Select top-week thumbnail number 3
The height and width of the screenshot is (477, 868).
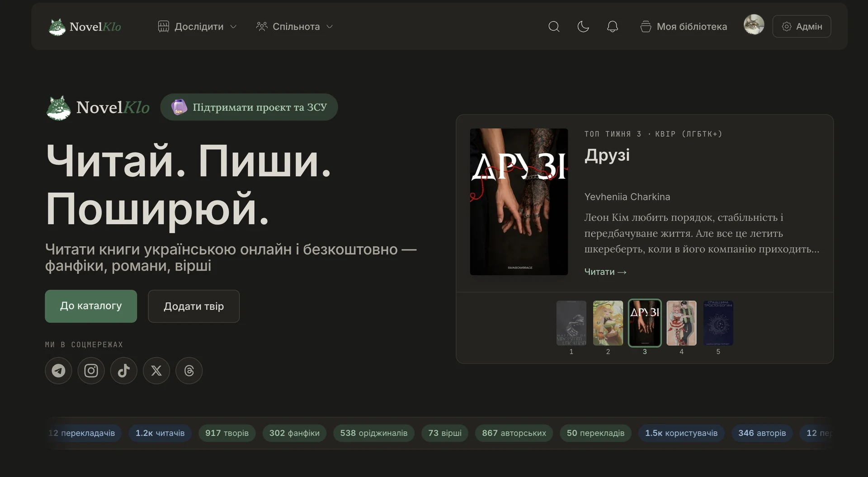tap(645, 323)
